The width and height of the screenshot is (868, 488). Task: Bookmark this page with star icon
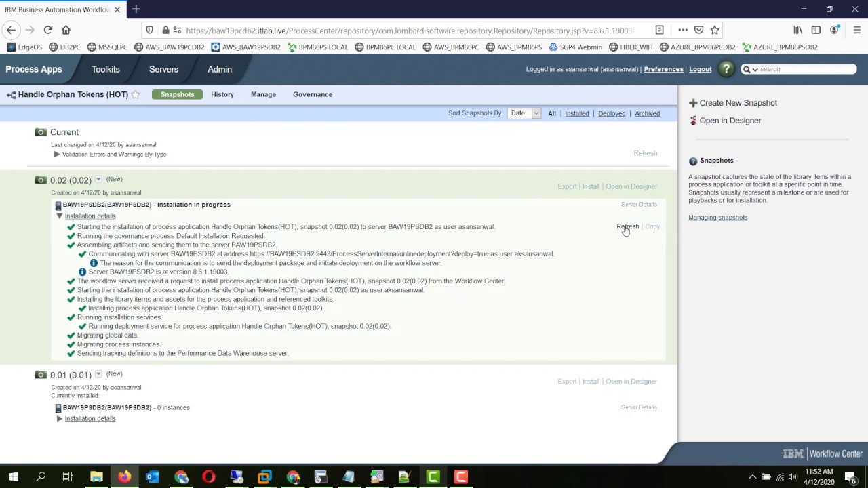pyautogui.click(x=715, y=30)
